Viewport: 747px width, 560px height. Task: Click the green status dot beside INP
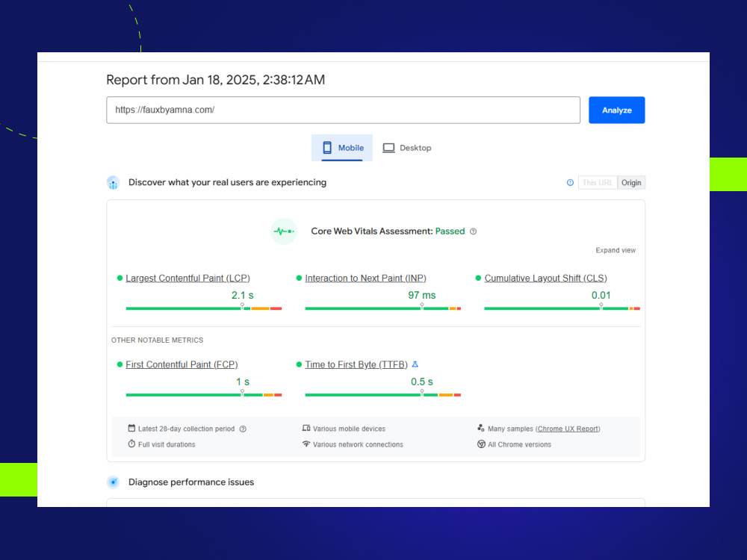tap(299, 278)
